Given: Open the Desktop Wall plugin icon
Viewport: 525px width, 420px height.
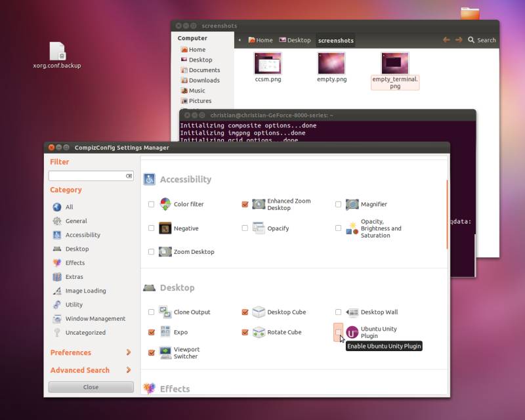Looking at the screenshot, I should [352, 312].
